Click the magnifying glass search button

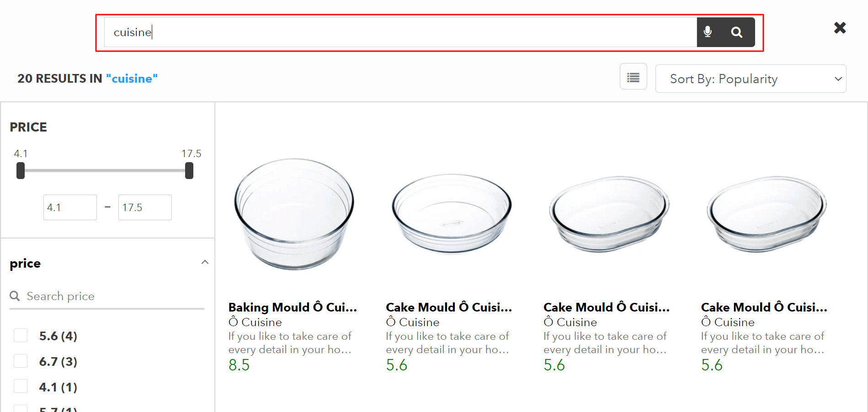(736, 32)
